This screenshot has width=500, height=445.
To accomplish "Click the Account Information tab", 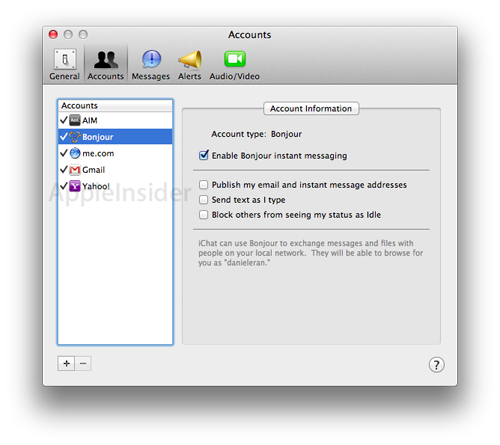I will coord(311,109).
